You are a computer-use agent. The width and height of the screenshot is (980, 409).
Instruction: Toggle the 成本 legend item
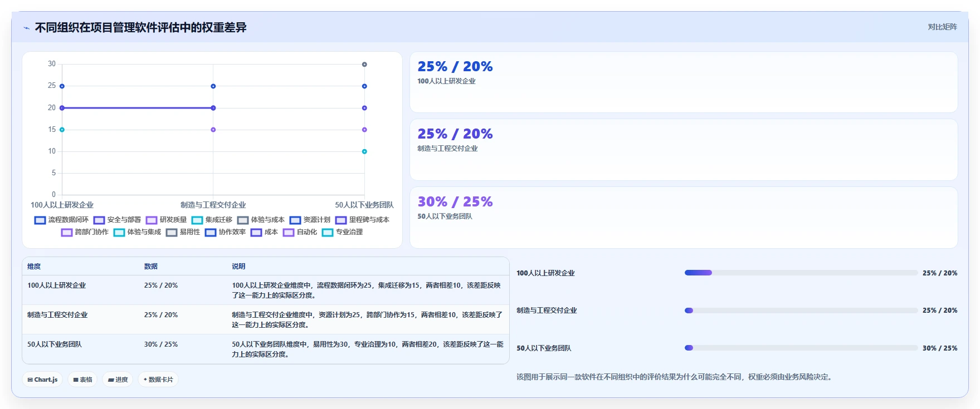click(x=264, y=232)
